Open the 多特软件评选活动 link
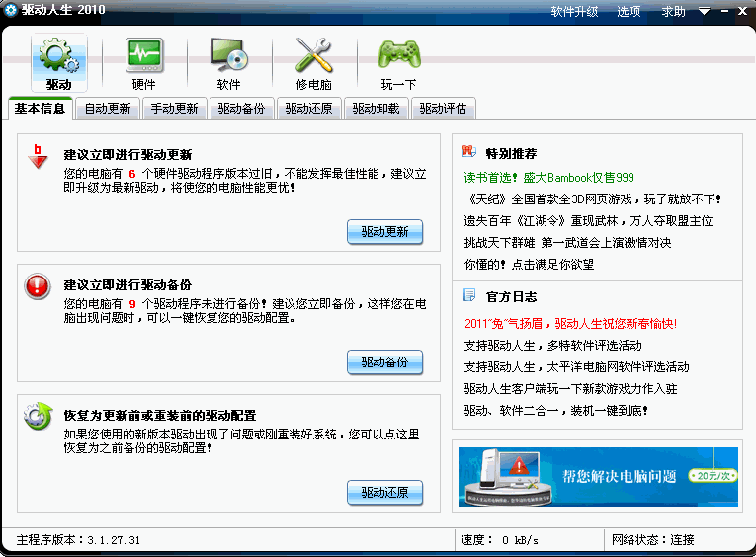The image size is (756, 557). [x=552, y=346]
